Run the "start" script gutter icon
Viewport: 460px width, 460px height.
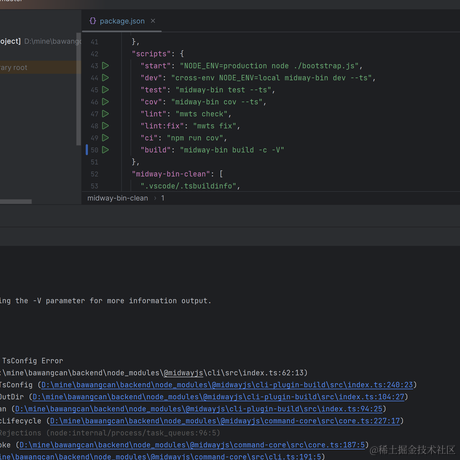coord(105,66)
